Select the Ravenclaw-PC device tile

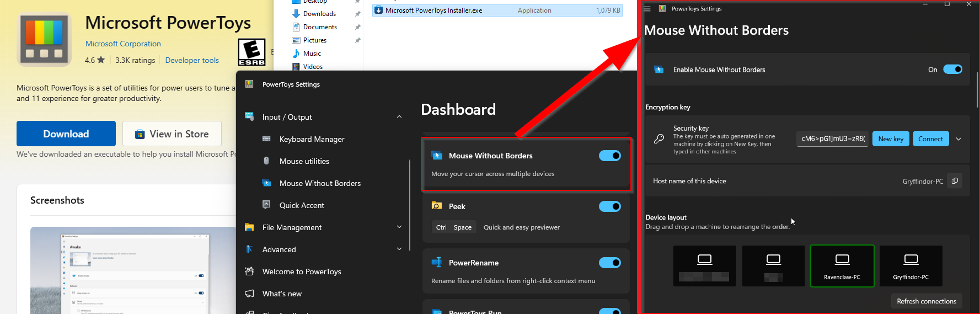842,266
